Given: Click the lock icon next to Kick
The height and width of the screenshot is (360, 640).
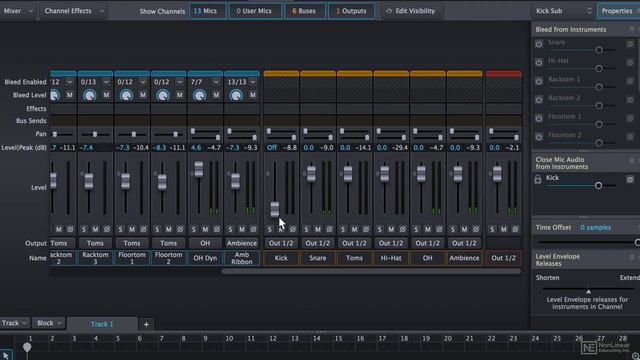Looking at the screenshot, I should pyautogui.click(x=538, y=179).
